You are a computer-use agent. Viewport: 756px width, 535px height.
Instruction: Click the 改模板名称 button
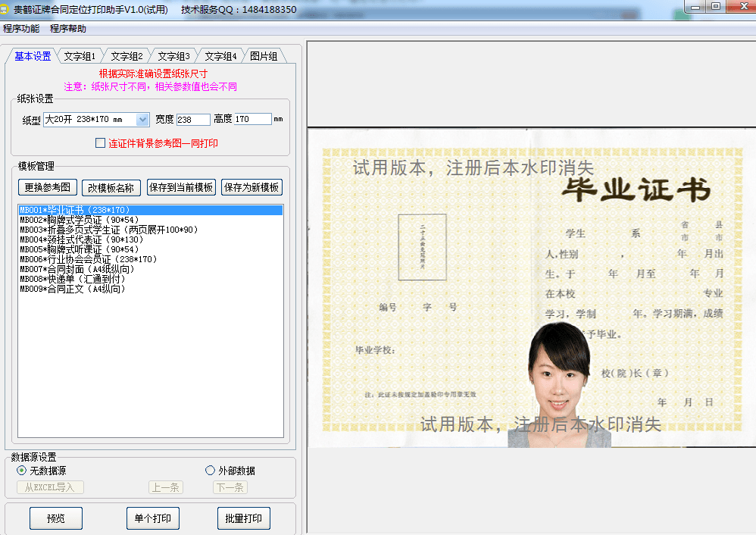click(x=111, y=187)
